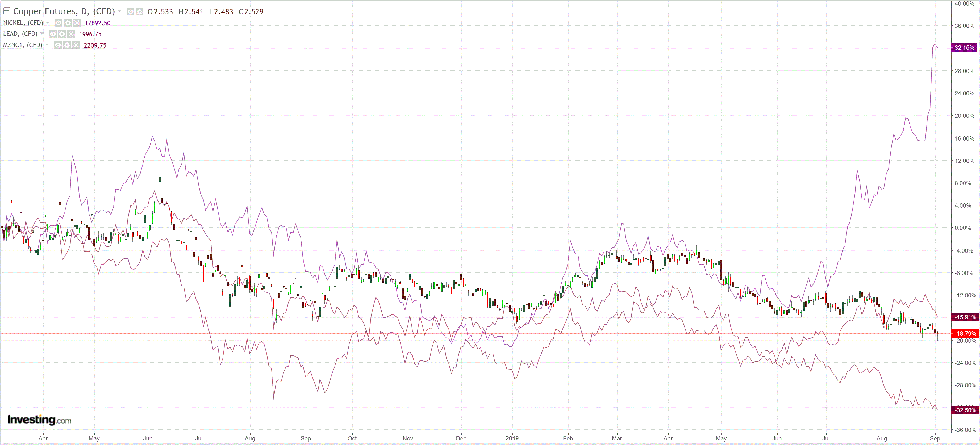Click the Investing.com logo watermark
The height and width of the screenshot is (445, 980).
click(39, 419)
